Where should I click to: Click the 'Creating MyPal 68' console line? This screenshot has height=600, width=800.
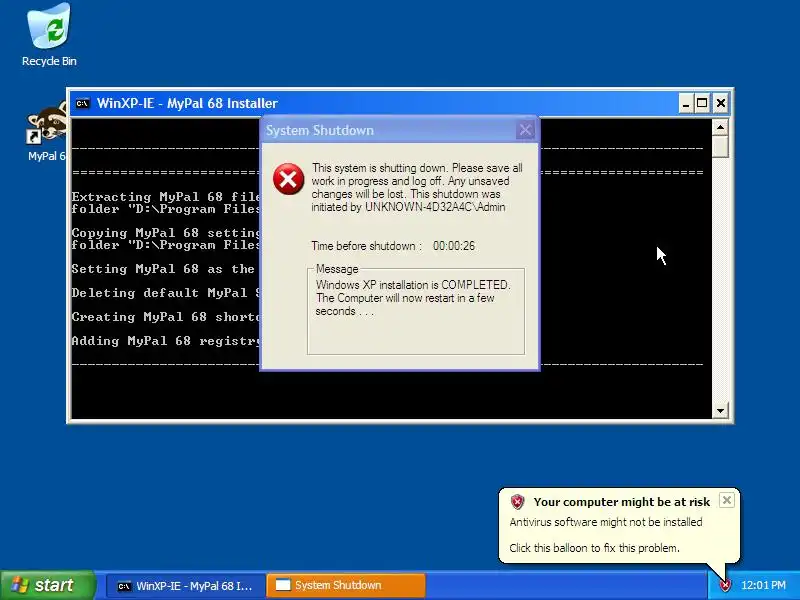click(166, 317)
